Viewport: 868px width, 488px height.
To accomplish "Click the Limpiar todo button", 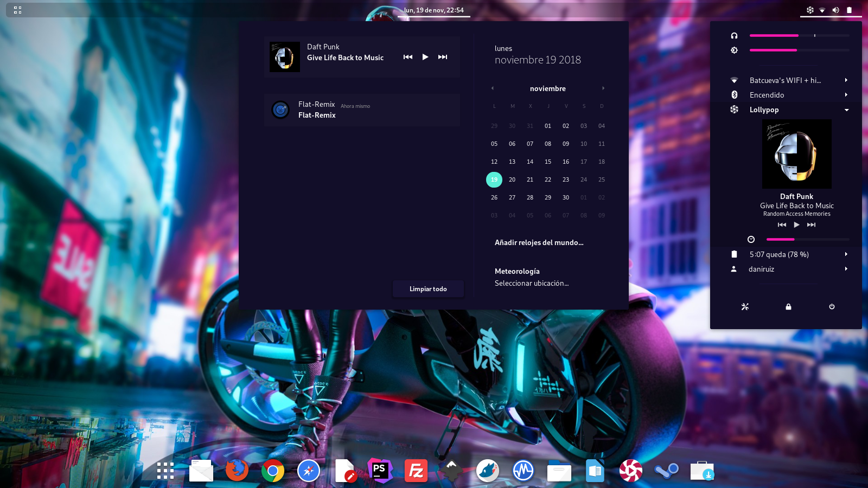I will coord(428,288).
